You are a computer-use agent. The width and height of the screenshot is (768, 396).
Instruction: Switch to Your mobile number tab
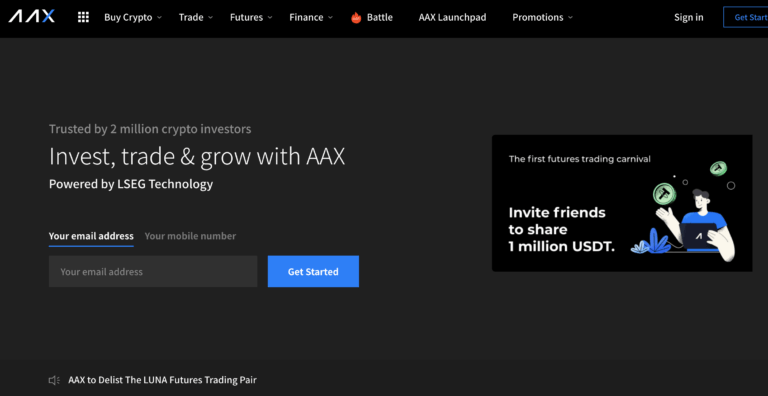click(190, 236)
